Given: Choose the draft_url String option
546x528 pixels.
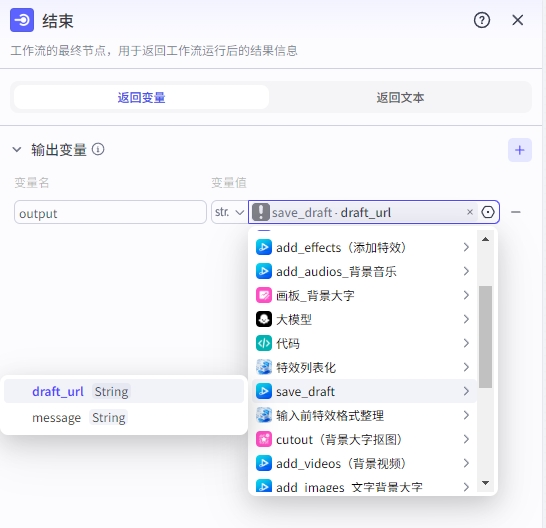Looking at the screenshot, I should (124, 391).
